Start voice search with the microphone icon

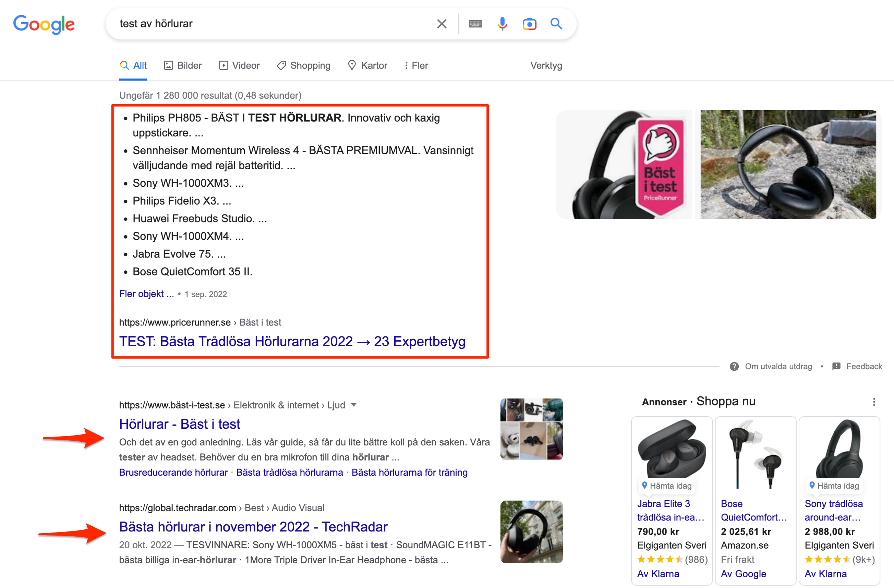(502, 24)
